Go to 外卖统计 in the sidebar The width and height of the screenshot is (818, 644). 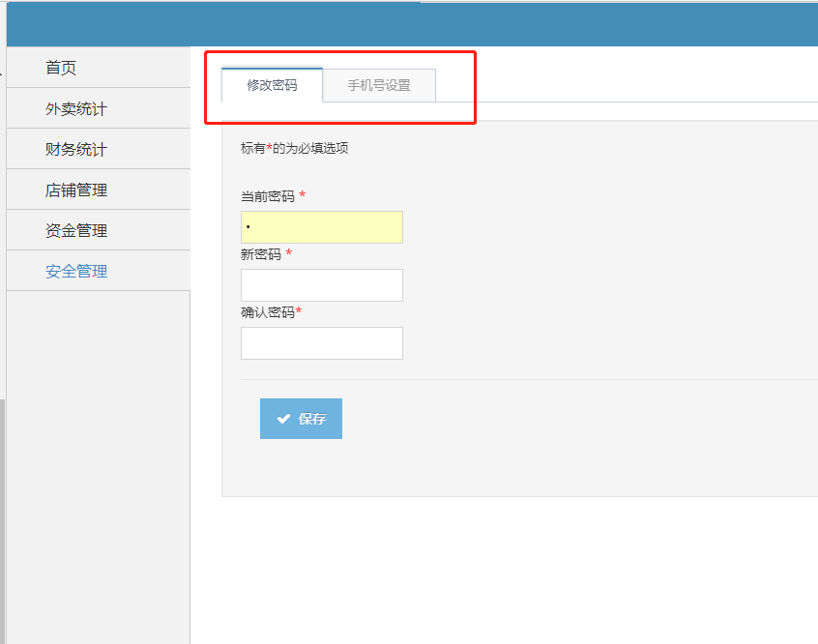click(x=75, y=109)
